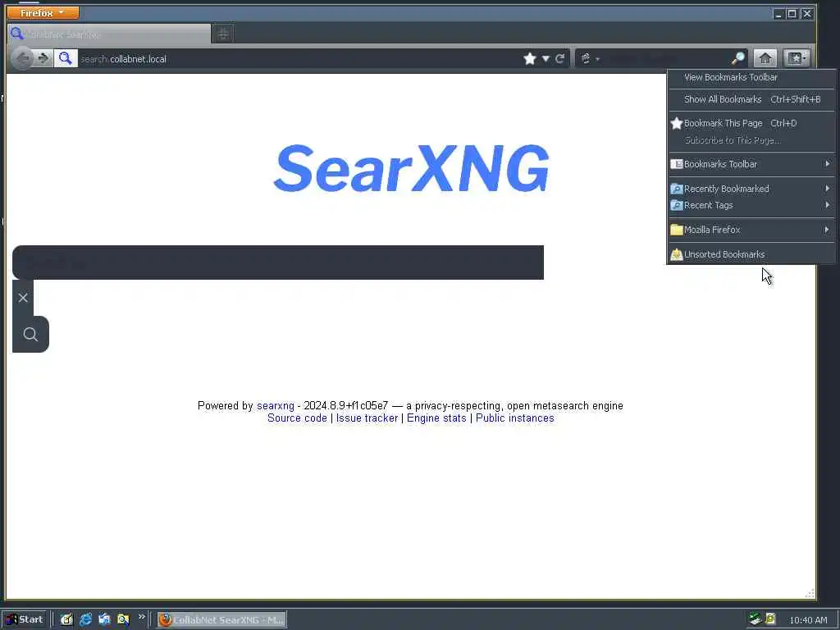This screenshot has width=840, height=630.
Task: Open the searxng link in footer
Action: (x=276, y=405)
